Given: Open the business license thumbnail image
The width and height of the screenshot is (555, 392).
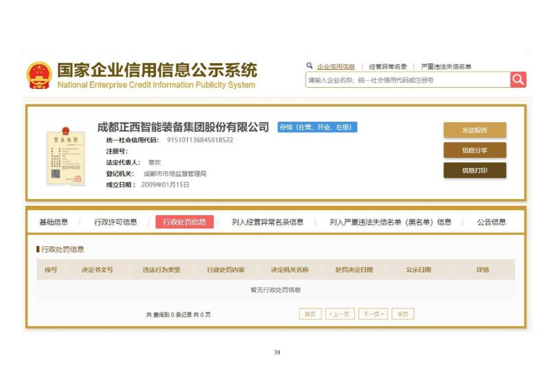Looking at the screenshot, I should 66,157.
